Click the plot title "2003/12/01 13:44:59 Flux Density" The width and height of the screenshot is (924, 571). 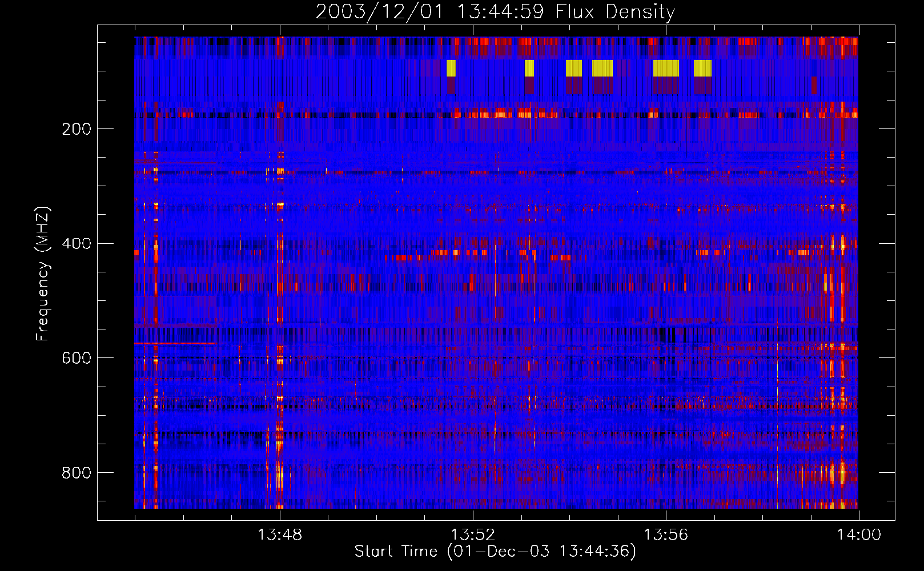[x=496, y=11]
